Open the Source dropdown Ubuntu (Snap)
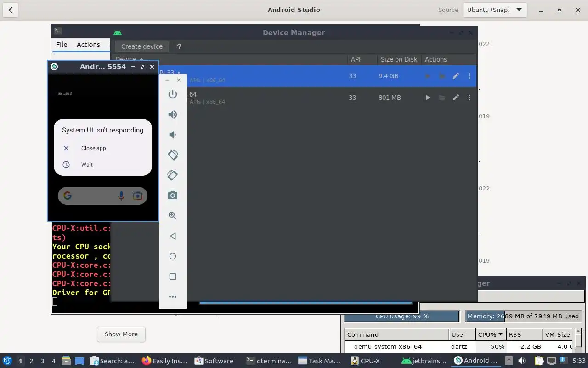Screen dimensions: 588x368 tap(495, 10)
